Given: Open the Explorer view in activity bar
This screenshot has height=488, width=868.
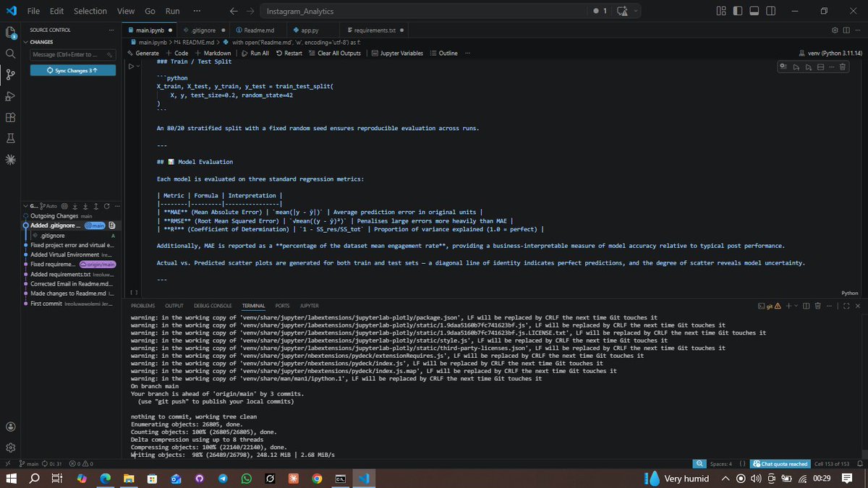Looking at the screenshot, I should coord(11,33).
